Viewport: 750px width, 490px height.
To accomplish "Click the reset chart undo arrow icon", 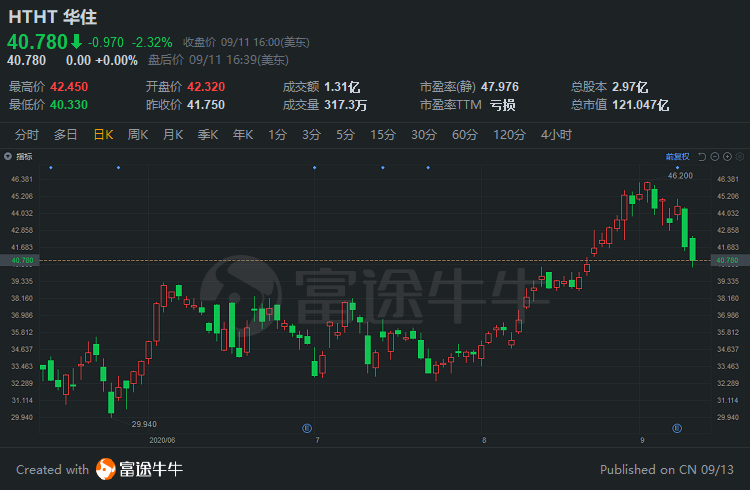I will (x=702, y=156).
